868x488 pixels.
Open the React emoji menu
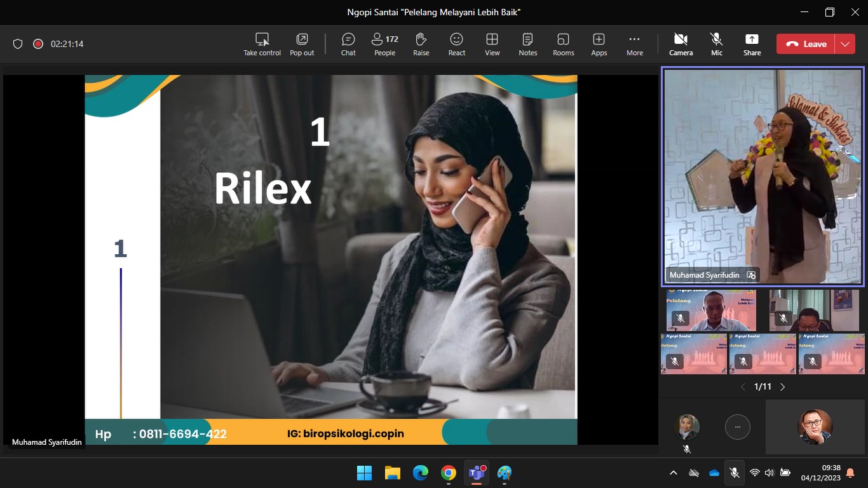(x=456, y=44)
